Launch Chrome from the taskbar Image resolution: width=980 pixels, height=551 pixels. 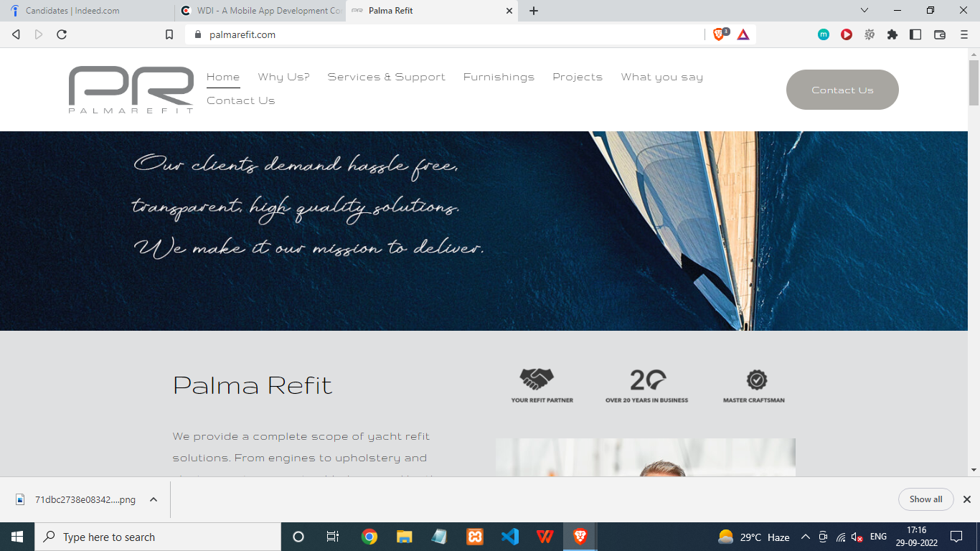coord(369,537)
